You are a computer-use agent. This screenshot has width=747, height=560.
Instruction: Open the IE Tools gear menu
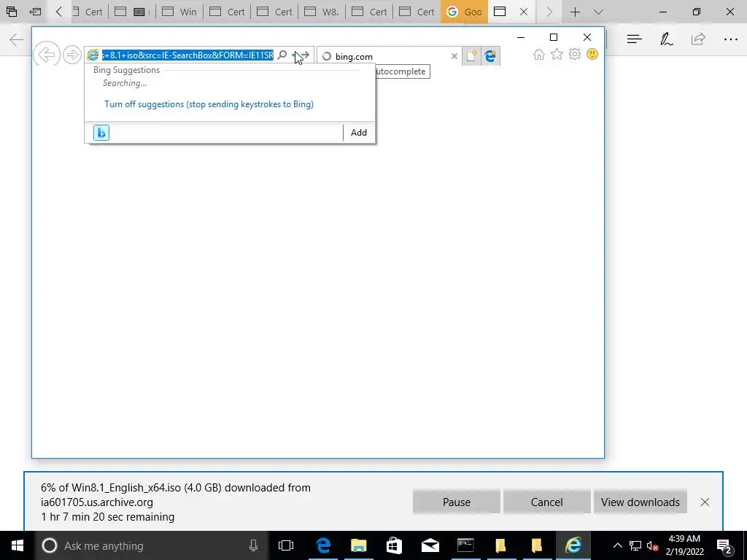pyautogui.click(x=575, y=54)
